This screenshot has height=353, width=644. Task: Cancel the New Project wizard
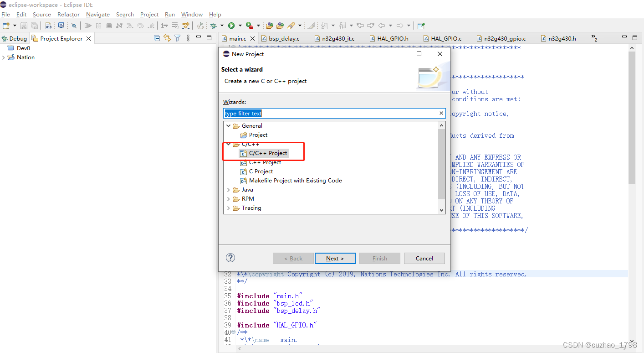(x=424, y=258)
